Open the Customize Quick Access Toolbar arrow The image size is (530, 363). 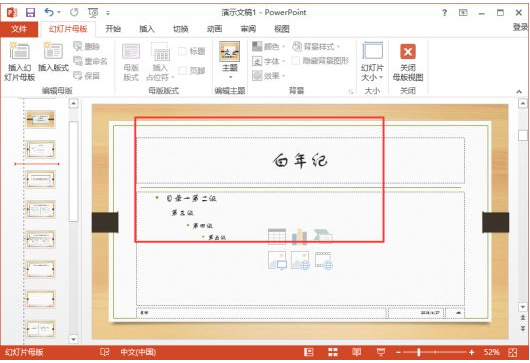point(108,13)
